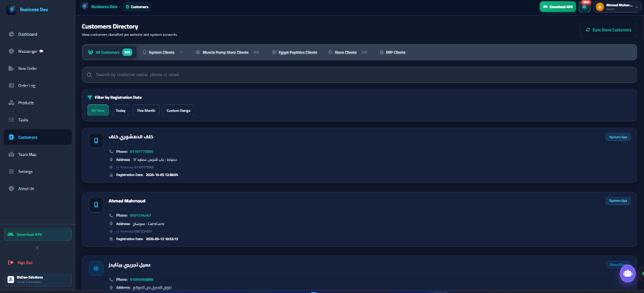Click the filter funnel icon
The image size is (644, 293).
coord(90,97)
